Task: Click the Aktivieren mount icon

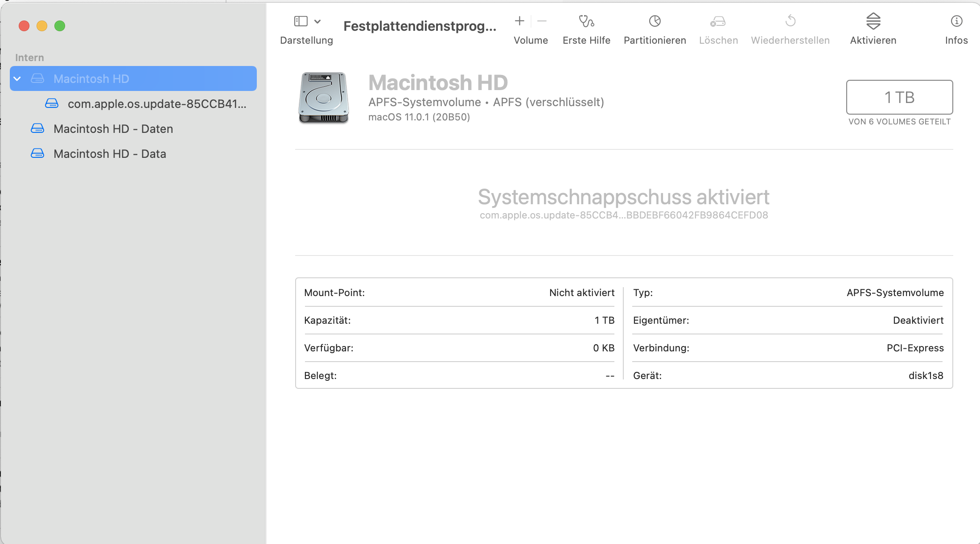Action: (x=873, y=21)
